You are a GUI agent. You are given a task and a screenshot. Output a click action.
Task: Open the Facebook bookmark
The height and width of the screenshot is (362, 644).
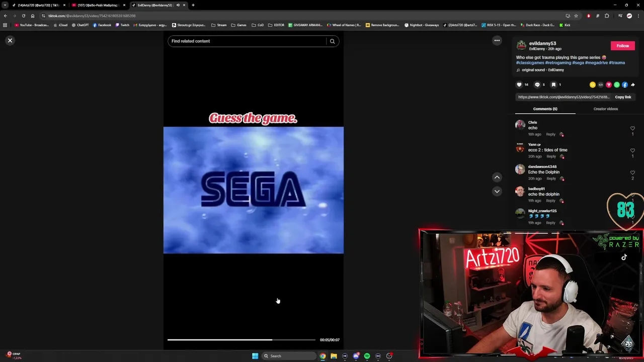point(102,25)
